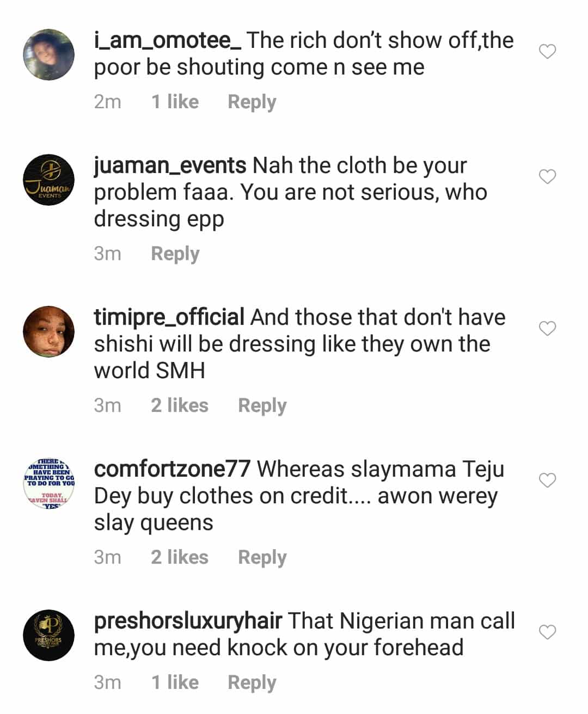The width and height of the screenshot is (588, 714).
Task: Reply to comfortzone77's slay queens comment
Action: (x=262, y=557)
